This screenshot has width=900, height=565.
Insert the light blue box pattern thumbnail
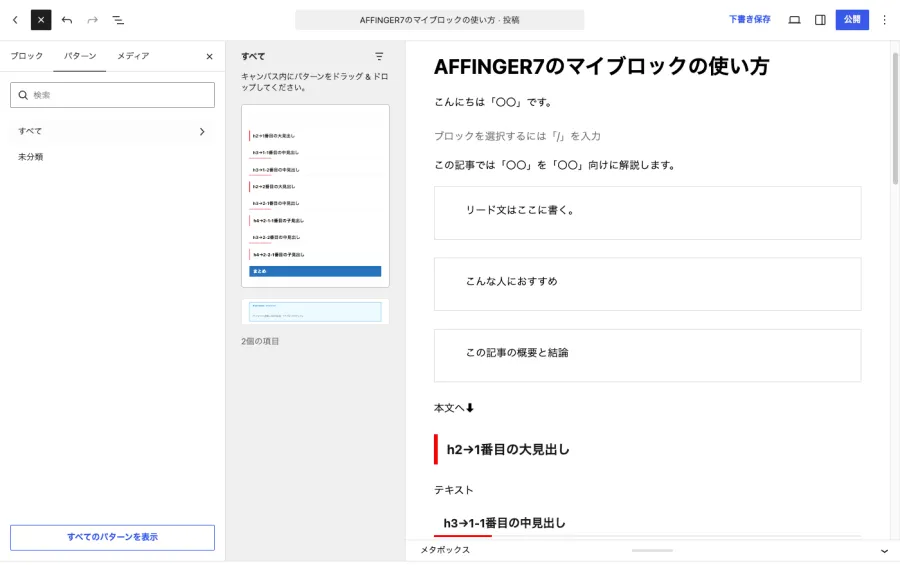coord(315,311)
